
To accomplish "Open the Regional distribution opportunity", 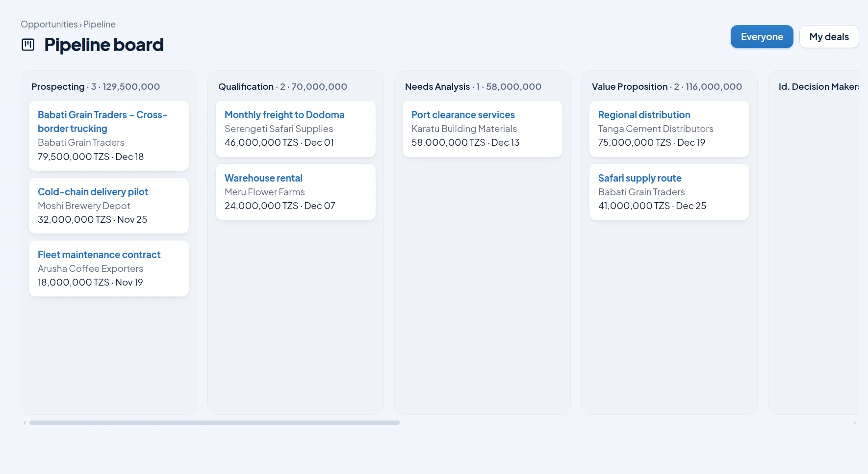I will (644, 115).
